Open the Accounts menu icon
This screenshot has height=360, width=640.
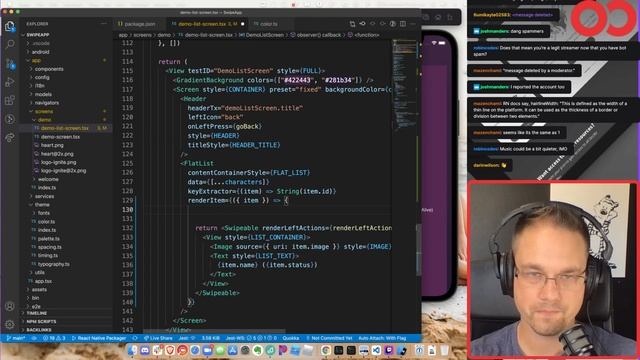9,306
